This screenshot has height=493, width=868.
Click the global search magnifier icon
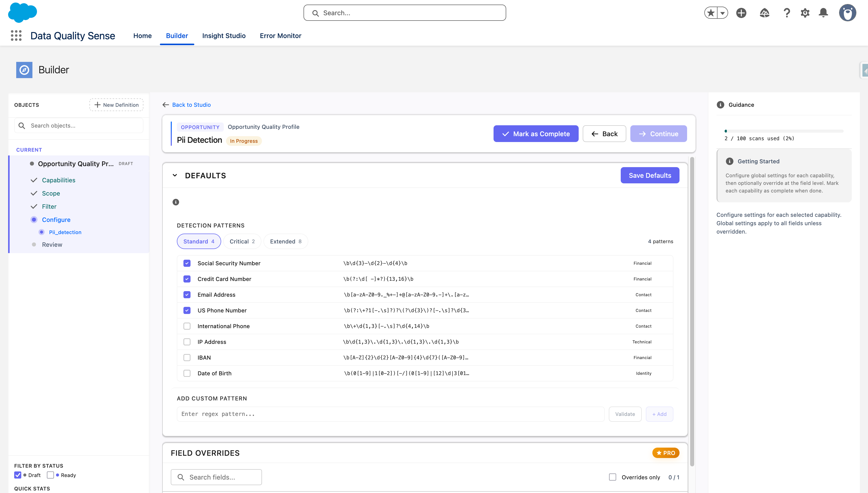click(x=315, y=13)
